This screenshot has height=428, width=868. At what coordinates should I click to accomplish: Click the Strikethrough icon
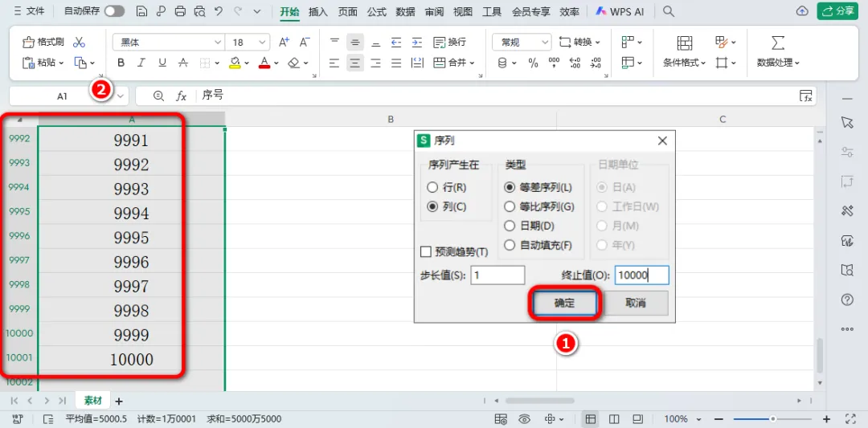[182, 63]
